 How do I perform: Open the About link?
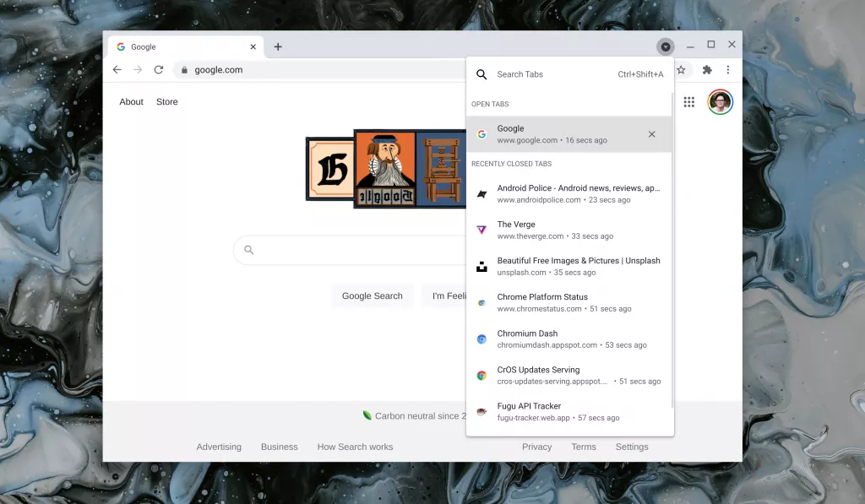point(131,102)
